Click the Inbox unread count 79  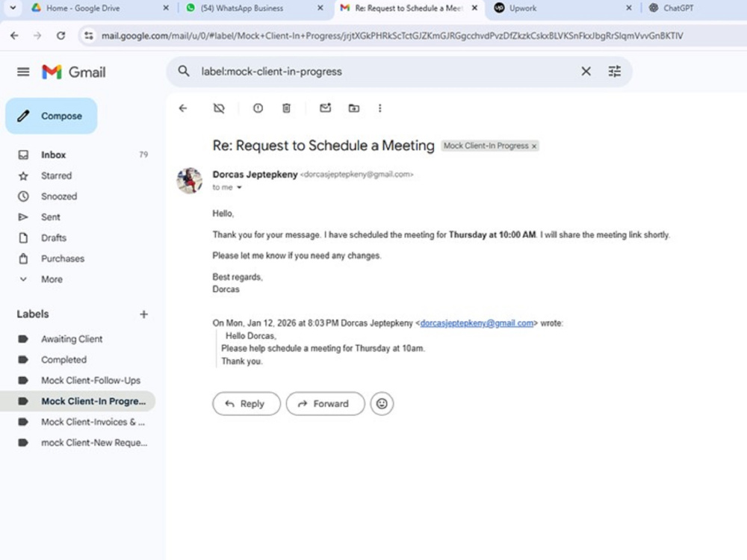point(143,155)
